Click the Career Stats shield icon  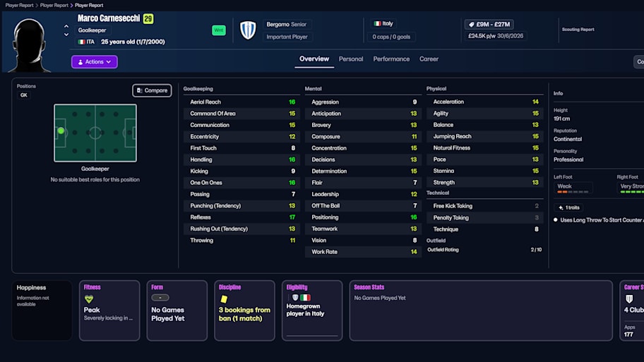click(x=628, y=298)
